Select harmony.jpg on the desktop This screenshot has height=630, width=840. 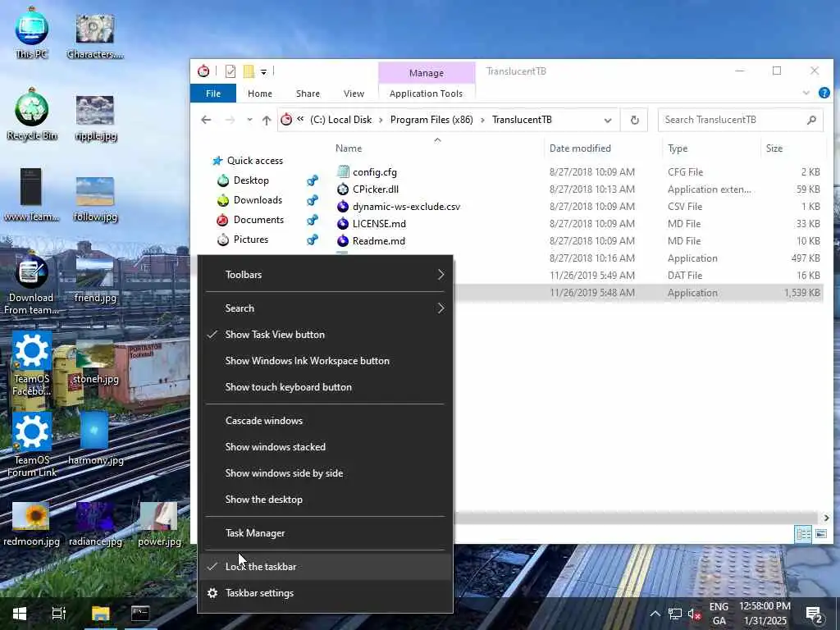(x=95, y=440)
